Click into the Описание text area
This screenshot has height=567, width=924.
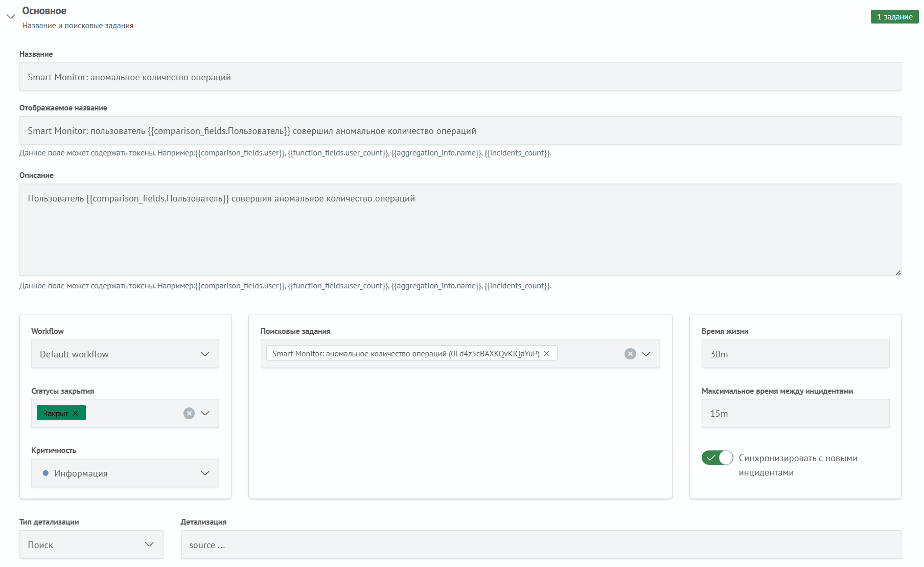[x=460, y=230]
